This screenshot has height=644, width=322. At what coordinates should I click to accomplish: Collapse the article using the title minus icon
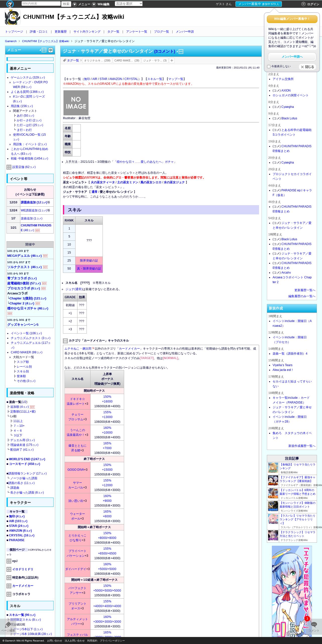coord(181,52)
